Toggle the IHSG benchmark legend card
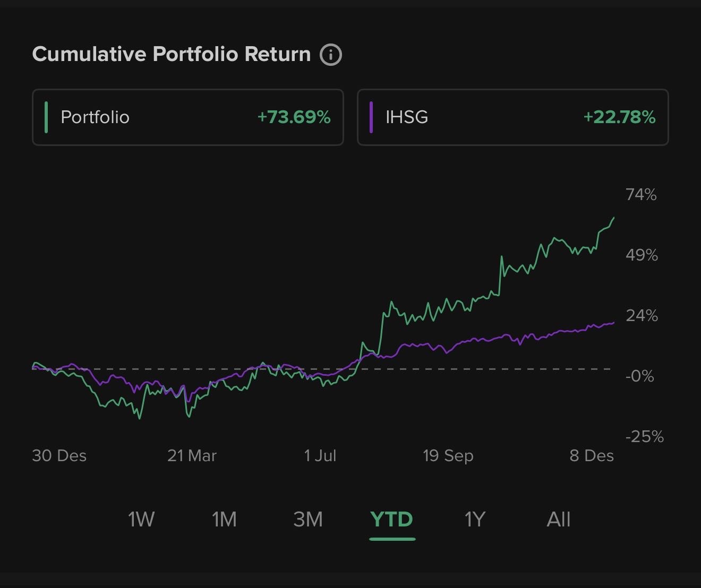701x588 pixels. click(512, 117)
